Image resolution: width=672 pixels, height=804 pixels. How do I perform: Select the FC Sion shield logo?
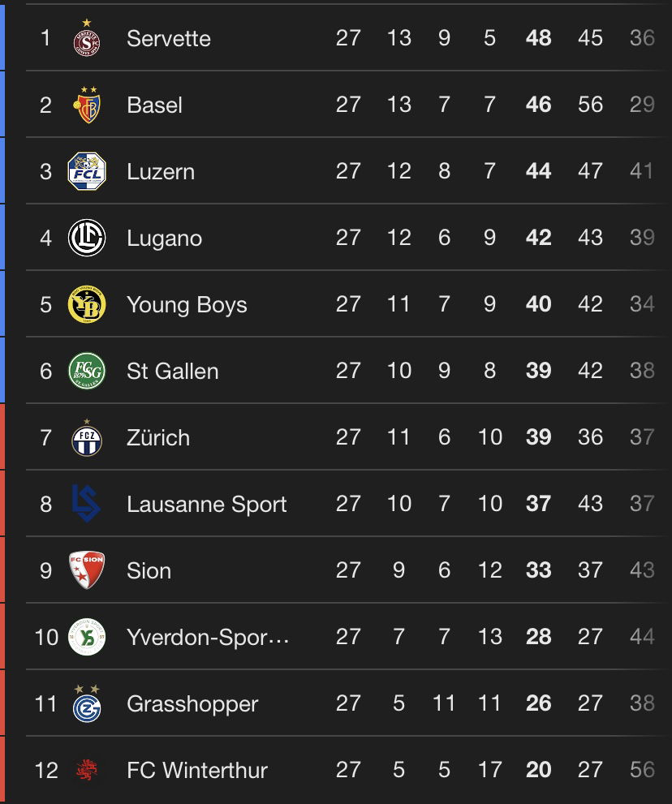click(87, 570)
